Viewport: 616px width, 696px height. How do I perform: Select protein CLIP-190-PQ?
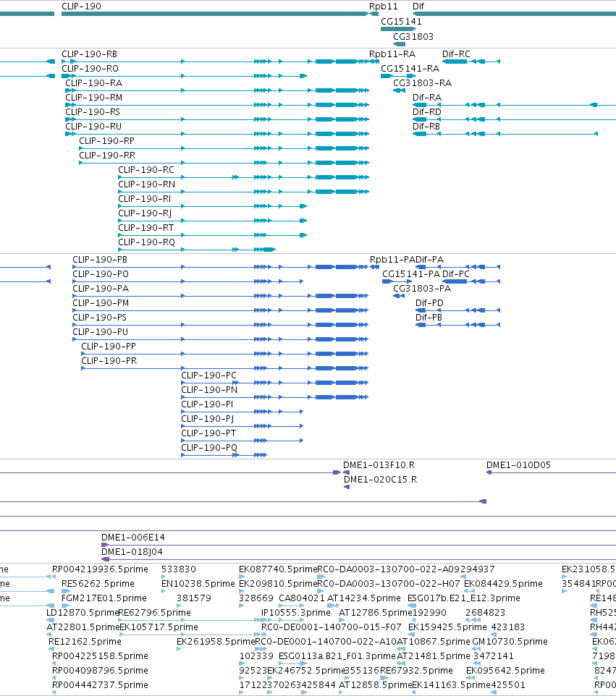(x=224, y=455)
